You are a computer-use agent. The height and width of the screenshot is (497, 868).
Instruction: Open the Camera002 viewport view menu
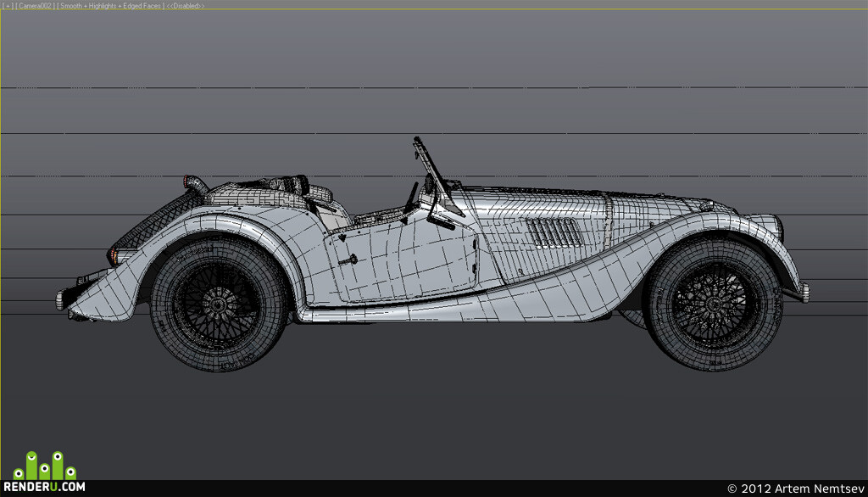pyautogui.click(x=36, y=6)
